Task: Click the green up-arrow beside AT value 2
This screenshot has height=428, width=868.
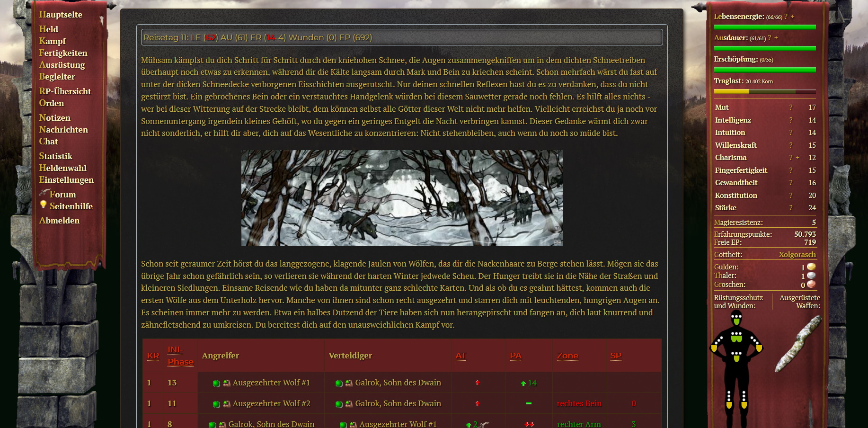Action: point(469,424)
